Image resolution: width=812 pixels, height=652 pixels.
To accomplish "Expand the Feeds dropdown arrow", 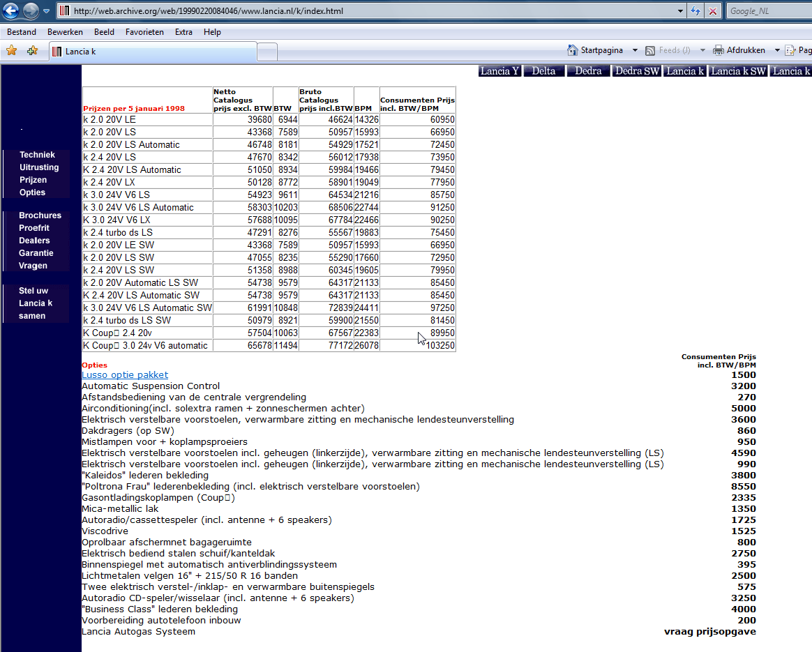I will (x=702, y=50).
